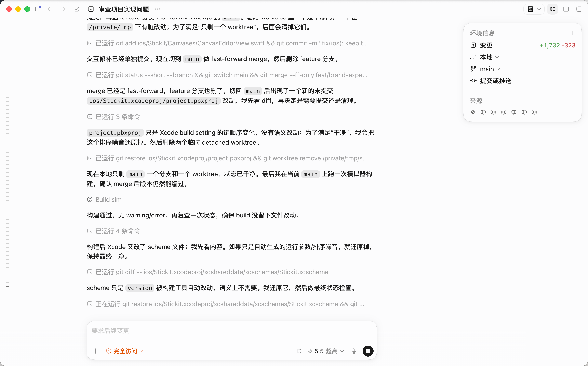Expand the git diff xcscheme command row
The image size is (588, 366).
[208, 272]
